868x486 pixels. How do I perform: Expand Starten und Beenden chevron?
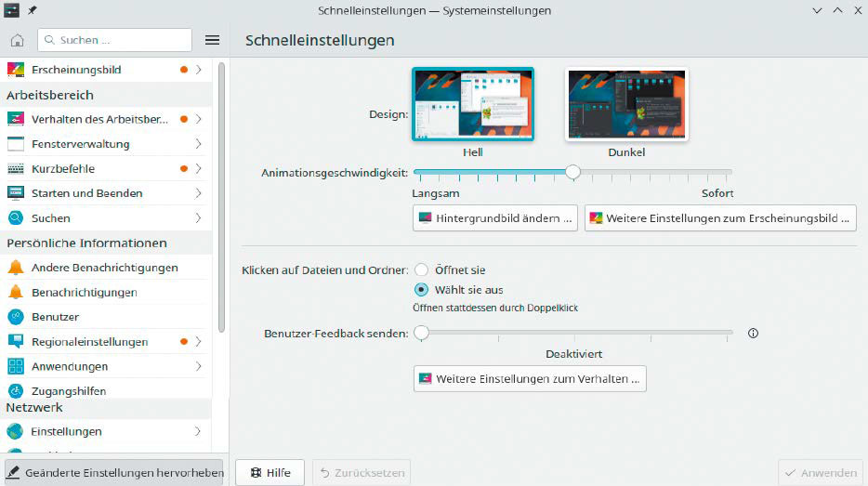pyautogui.click(x=198, y=193)
